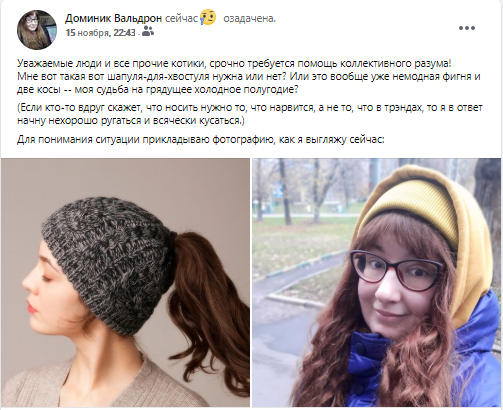
Task: Click the brown ponytail in the left photo
Action: (x=207, y=297)
